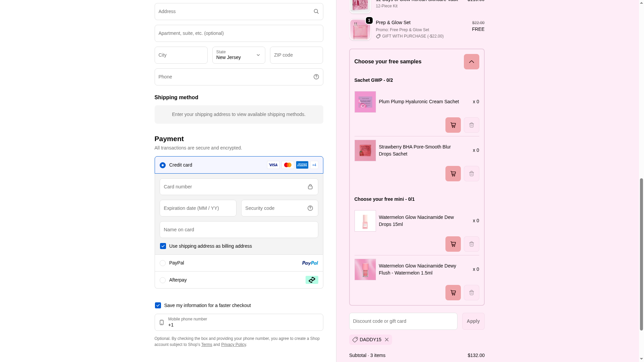
Task: Add Strawberry BHA Blur Drops Sachet to cart
Action: pos(453,174)
